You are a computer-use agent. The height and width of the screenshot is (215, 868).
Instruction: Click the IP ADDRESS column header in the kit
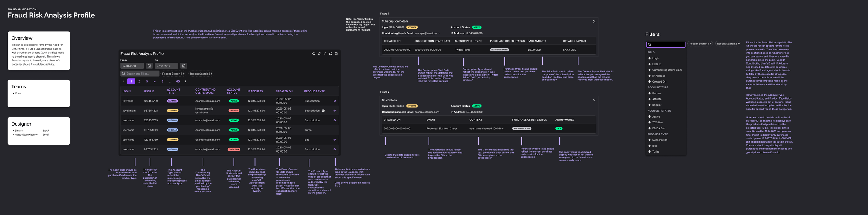[255, 91]
